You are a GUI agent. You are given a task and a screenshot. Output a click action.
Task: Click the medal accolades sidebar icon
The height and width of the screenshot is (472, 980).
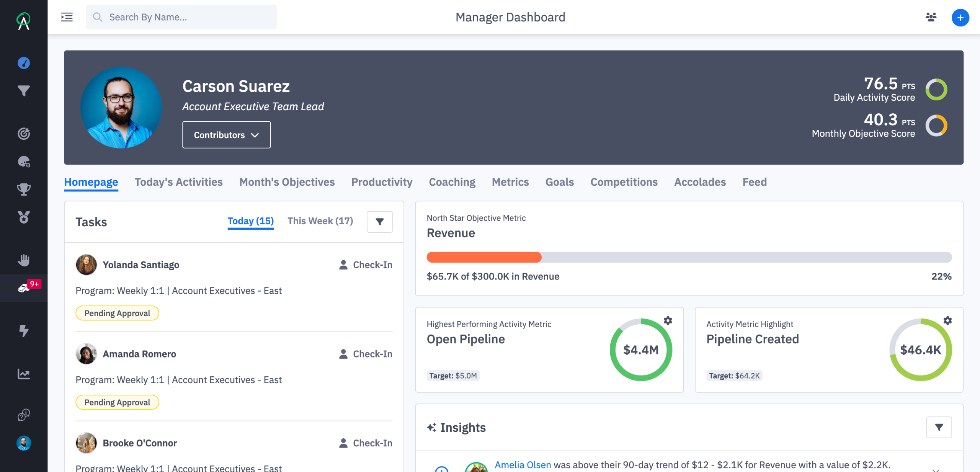pyautogui.click(x=24, y=217)
